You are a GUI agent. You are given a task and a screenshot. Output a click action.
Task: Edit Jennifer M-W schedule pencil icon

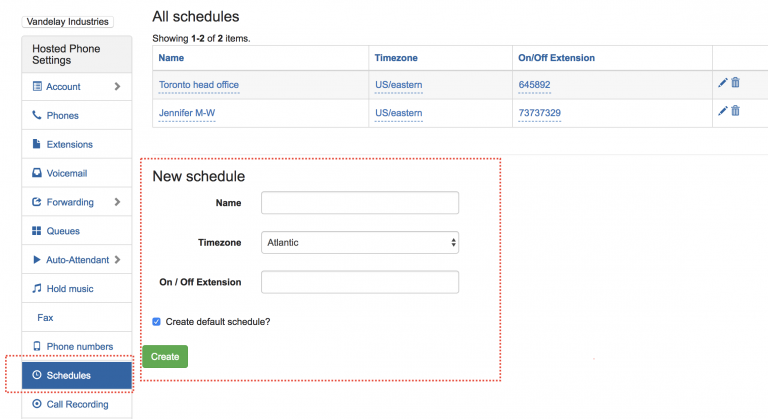(x=722, y=111)
